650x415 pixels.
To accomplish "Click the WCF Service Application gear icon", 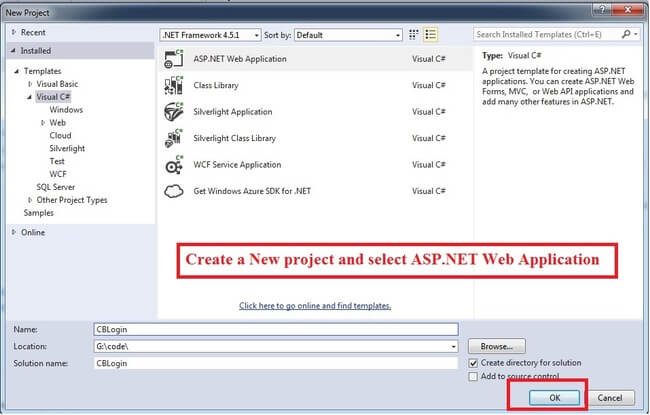I will click(174, 165).
